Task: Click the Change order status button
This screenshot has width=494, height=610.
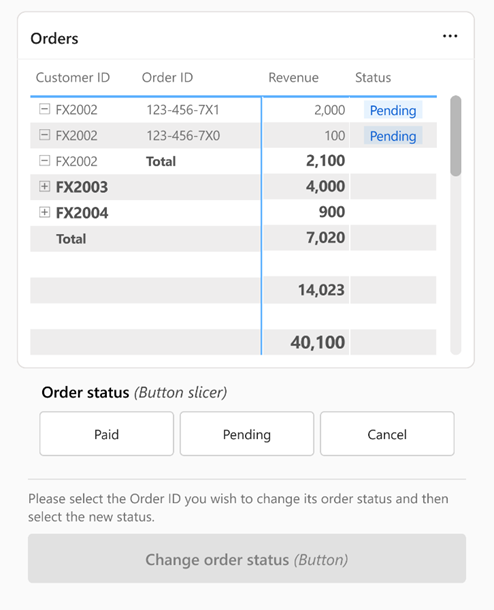Action: pos(247,559)
